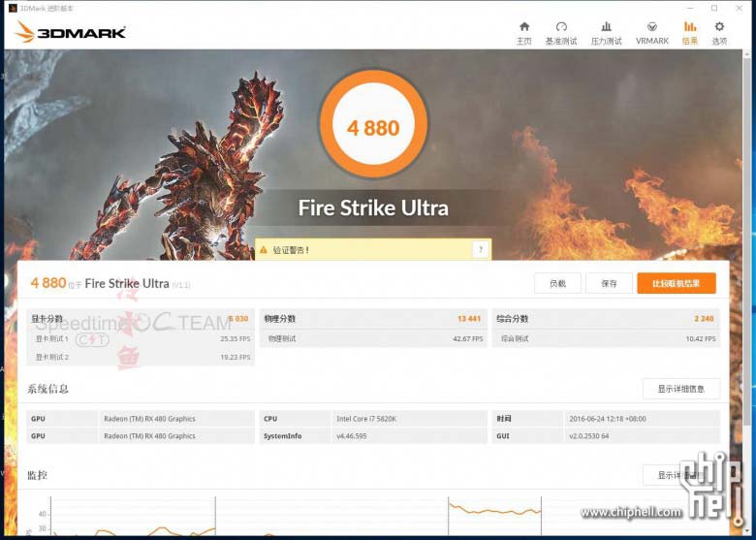Click the 3DMark logo

coord(71,32)
